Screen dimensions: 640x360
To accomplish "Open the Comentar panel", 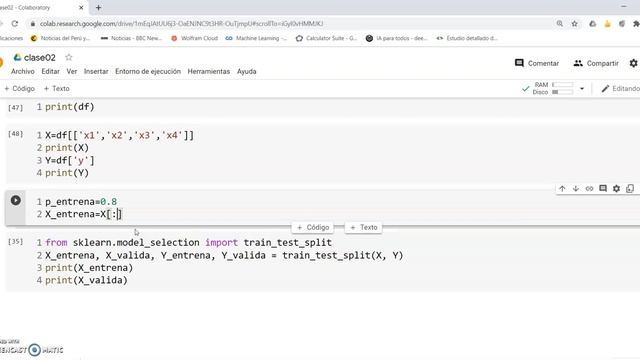I will point(537,63).
